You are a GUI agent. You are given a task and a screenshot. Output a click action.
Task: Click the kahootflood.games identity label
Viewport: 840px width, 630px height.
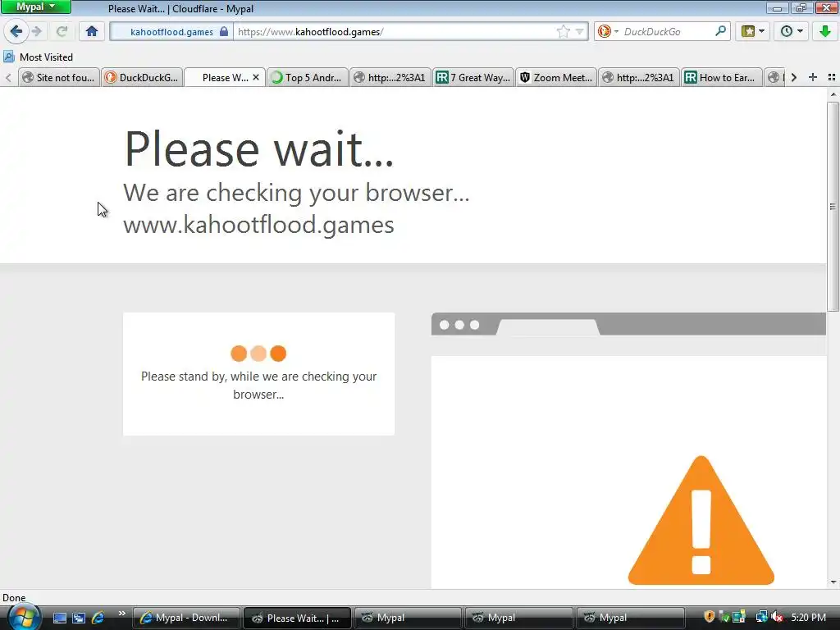(x=171, y=32)
